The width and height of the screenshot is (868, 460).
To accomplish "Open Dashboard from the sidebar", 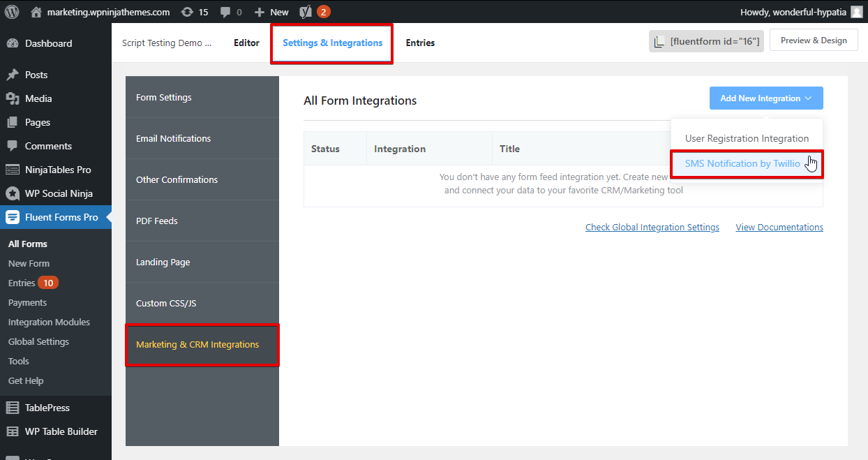I will pos(48,43).
